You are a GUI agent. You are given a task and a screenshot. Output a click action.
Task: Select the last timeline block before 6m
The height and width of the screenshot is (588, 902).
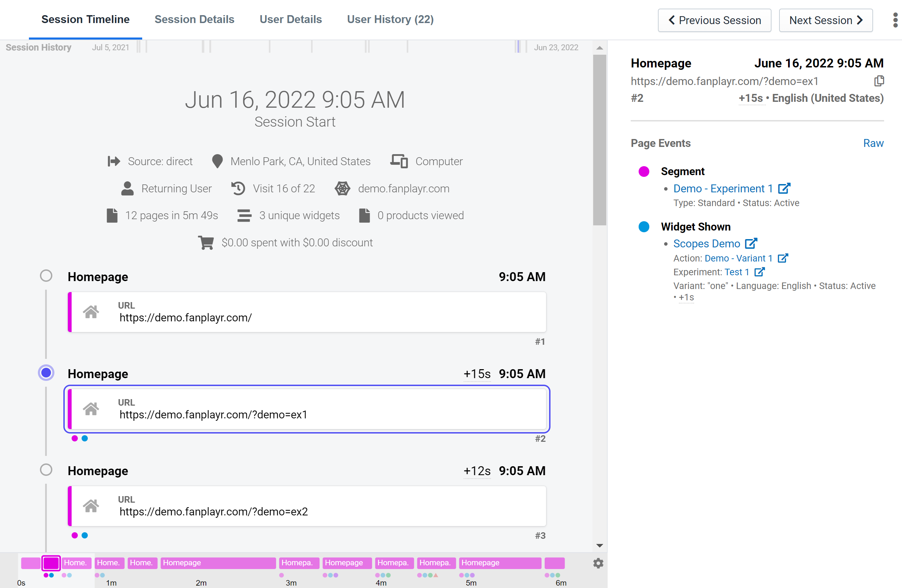point(555,563)
